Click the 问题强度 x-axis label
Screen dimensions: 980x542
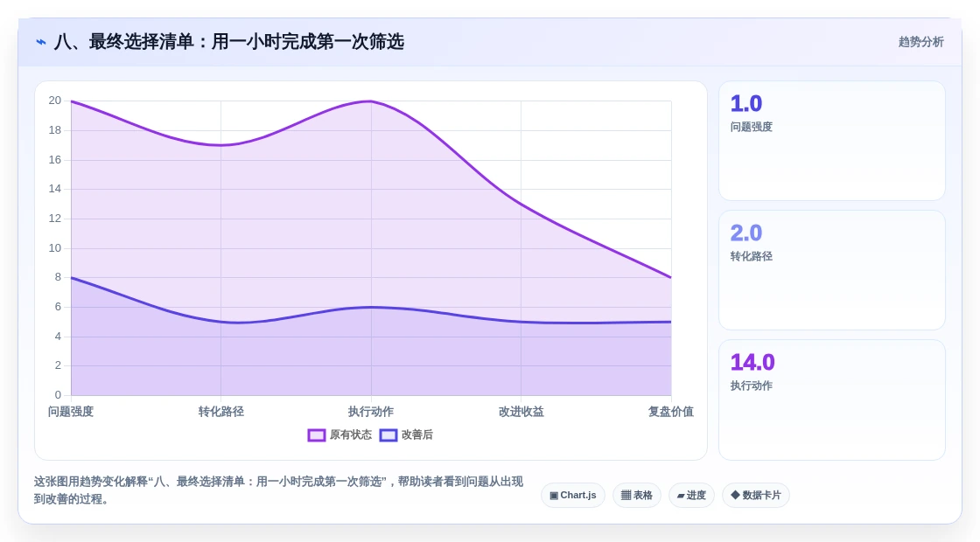pos(71,412)
